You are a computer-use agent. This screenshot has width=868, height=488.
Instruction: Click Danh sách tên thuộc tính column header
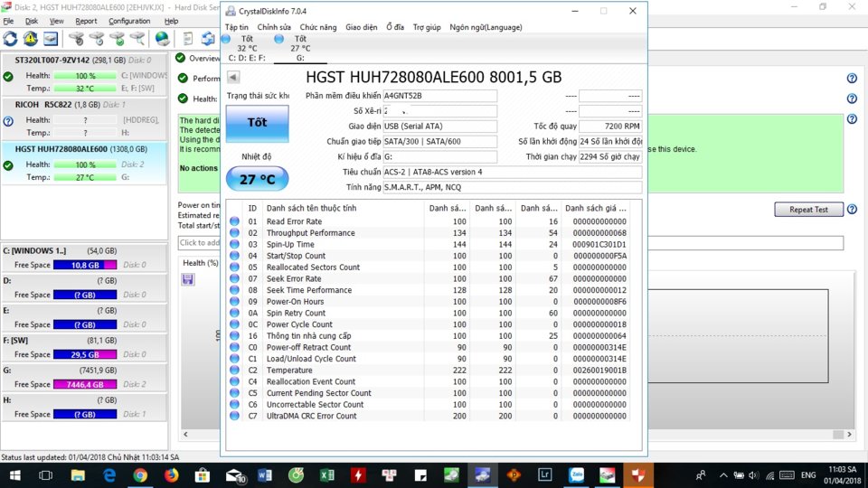tap(312, 208)
